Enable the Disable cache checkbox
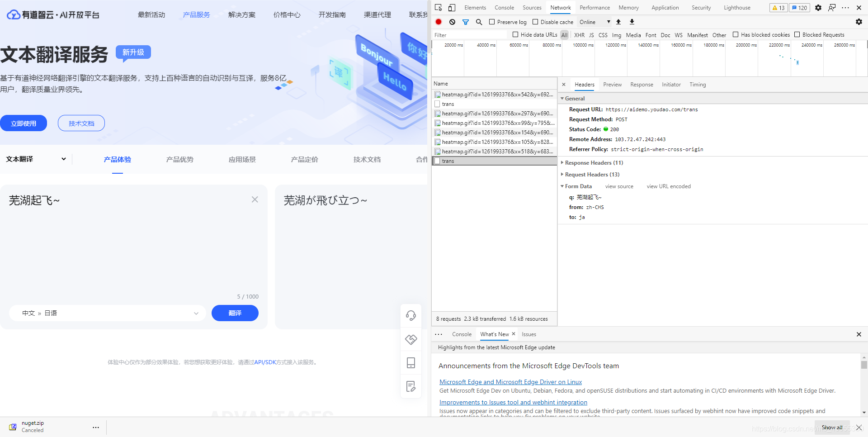 [x=535, y=22]
